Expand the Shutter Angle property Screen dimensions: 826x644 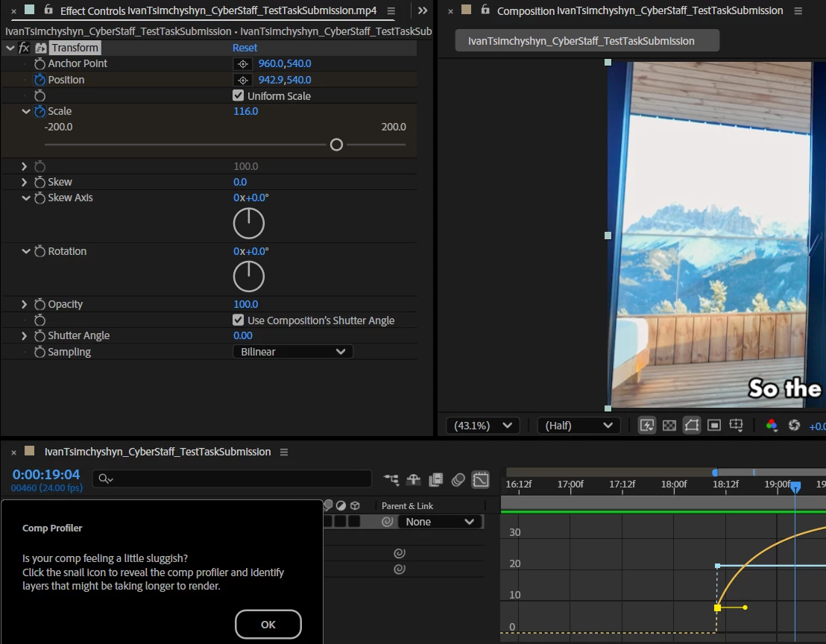click(x=25, y=335)
